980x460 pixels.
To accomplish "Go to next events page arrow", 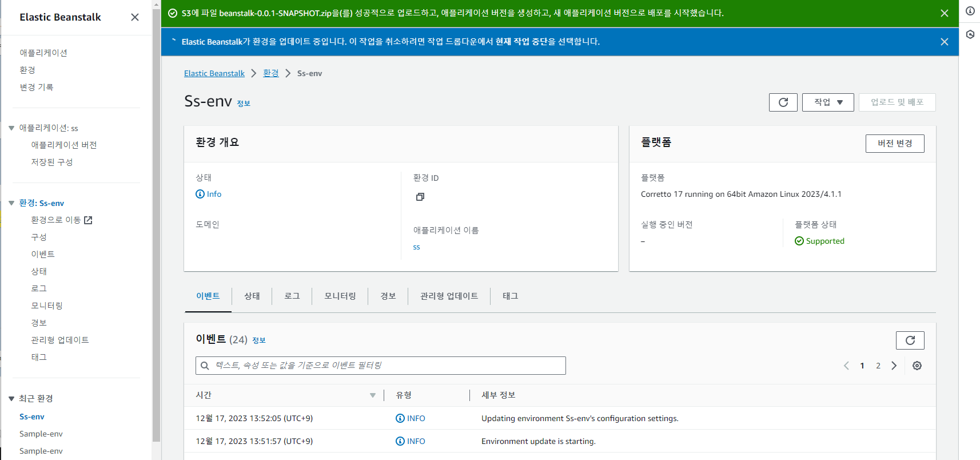I will (894, 366).
